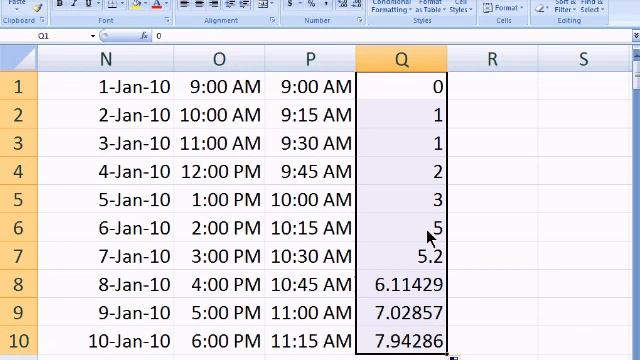Click cell containing 10-Jan-10
This screenshot has height=360, width=640.
(106, 341)
